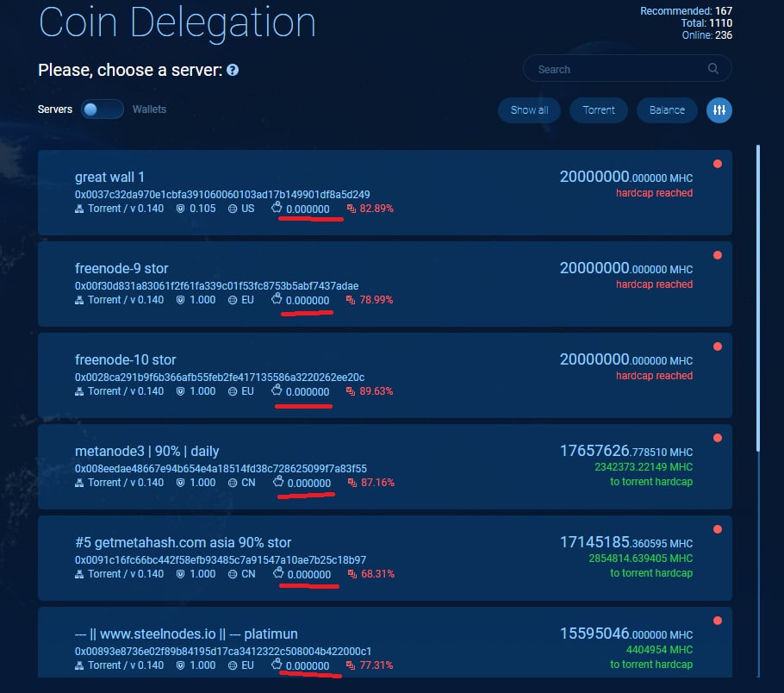
Task: Focus the Search input field
Action: [x=627, y=69]
